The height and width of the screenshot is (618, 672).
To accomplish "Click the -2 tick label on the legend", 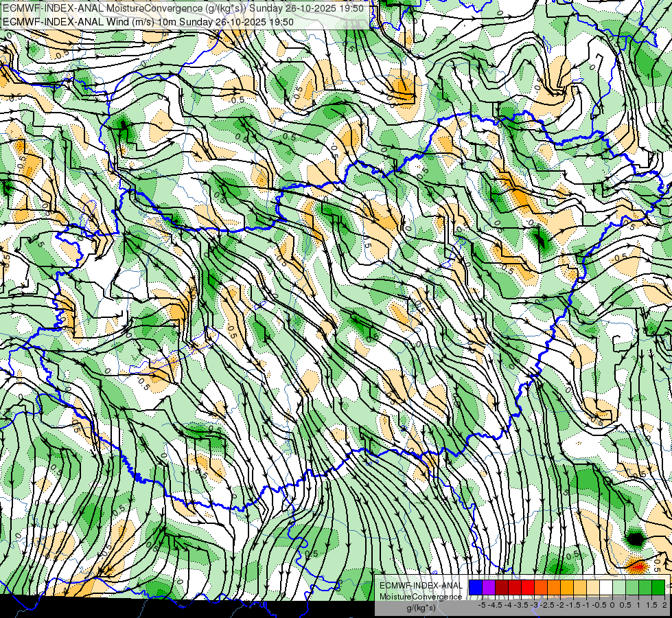I will (x=561, y=605).
